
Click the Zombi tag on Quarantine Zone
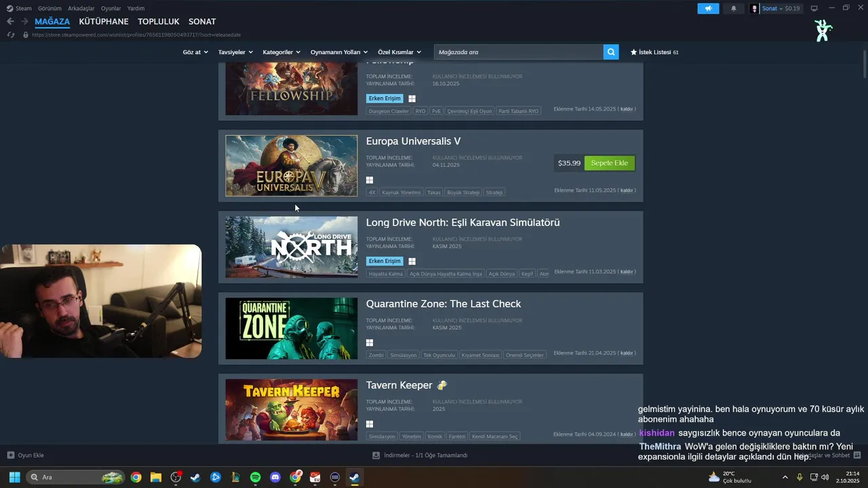coord(376,355)
